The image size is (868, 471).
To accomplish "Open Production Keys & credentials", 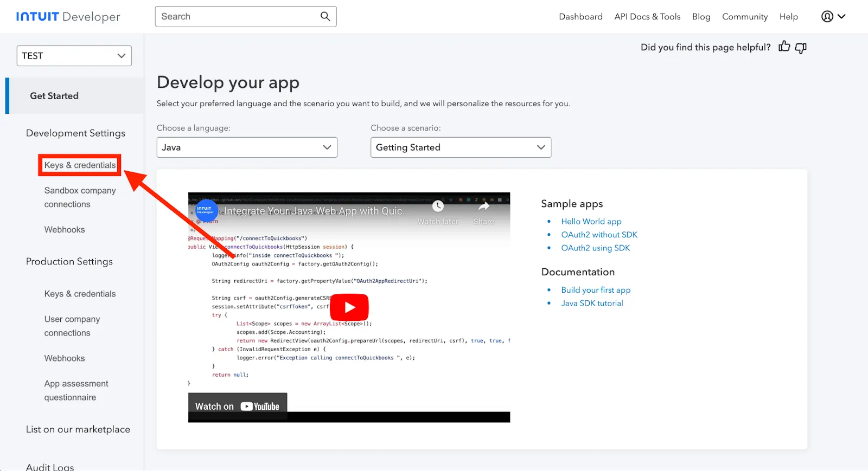I will pos(80,294).
